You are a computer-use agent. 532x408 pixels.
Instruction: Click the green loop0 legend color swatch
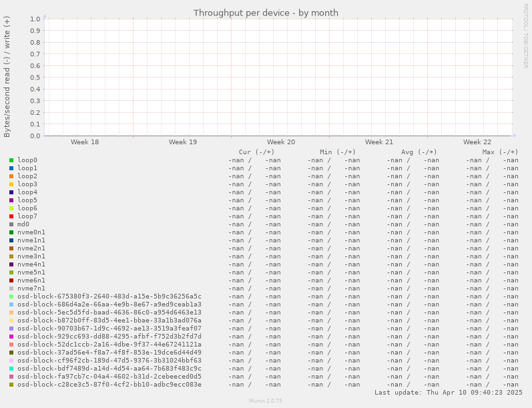click(11, 160)
